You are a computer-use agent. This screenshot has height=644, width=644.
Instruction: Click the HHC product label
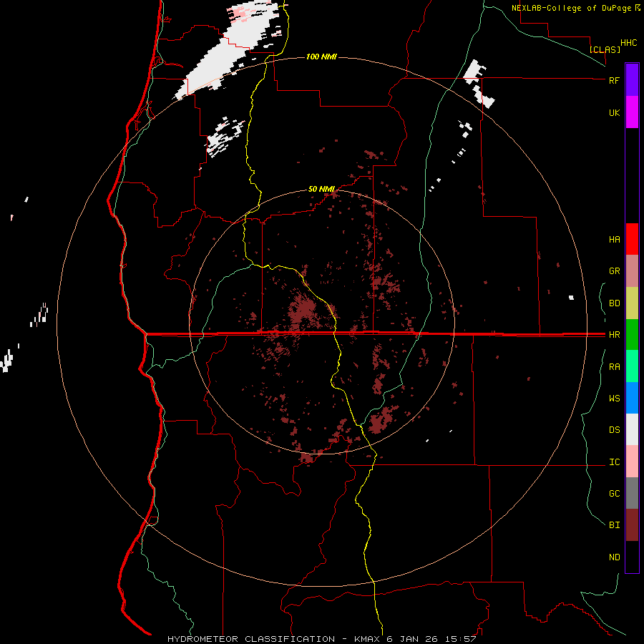(x=629, y=43)
